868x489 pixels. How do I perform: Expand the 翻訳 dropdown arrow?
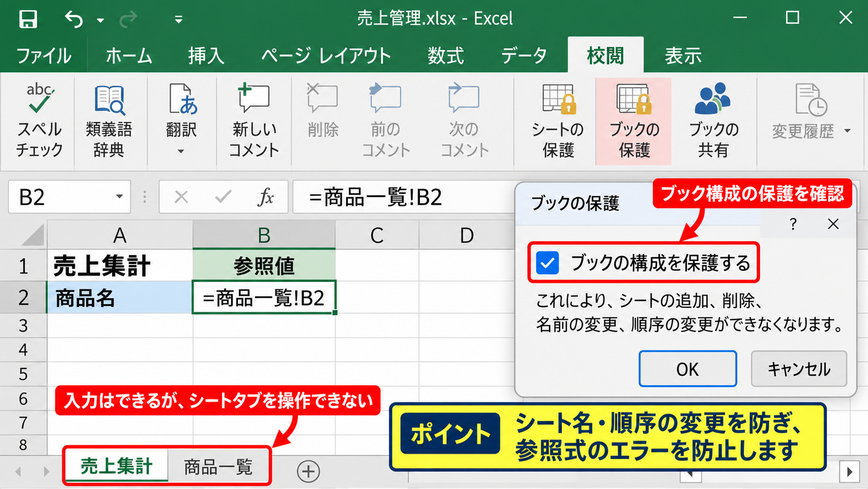pyautogui.click(x=181, y=152)
